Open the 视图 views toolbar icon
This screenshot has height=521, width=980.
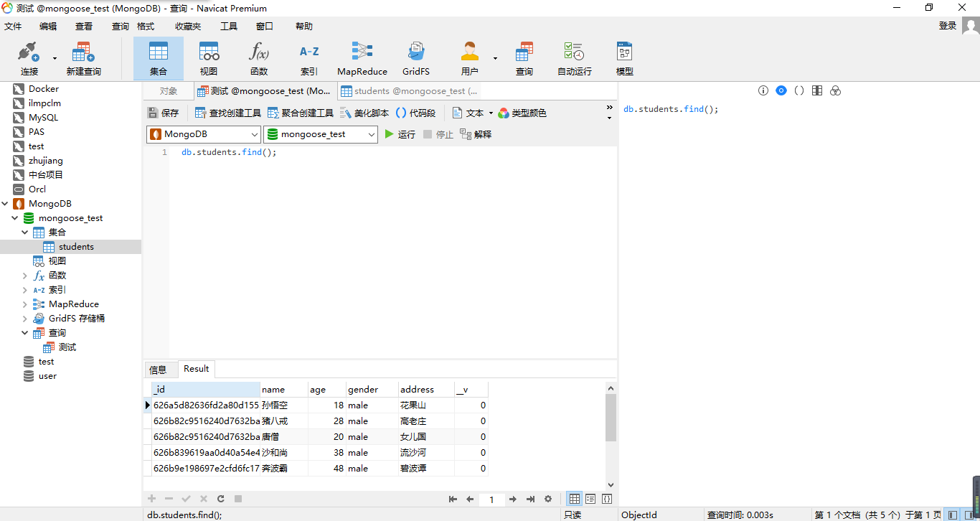tap(209, 59)
